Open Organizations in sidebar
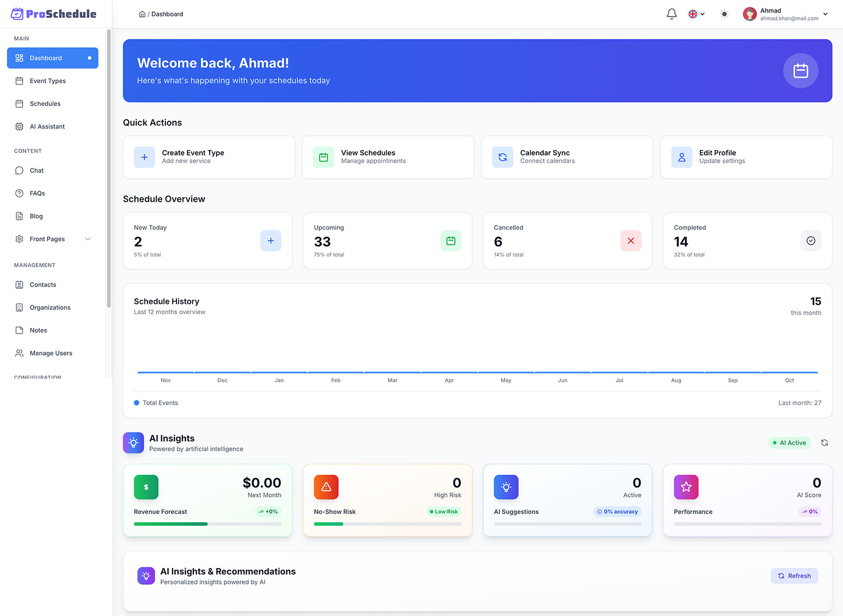This screenshot has height=616, width=843. point(53,307)
